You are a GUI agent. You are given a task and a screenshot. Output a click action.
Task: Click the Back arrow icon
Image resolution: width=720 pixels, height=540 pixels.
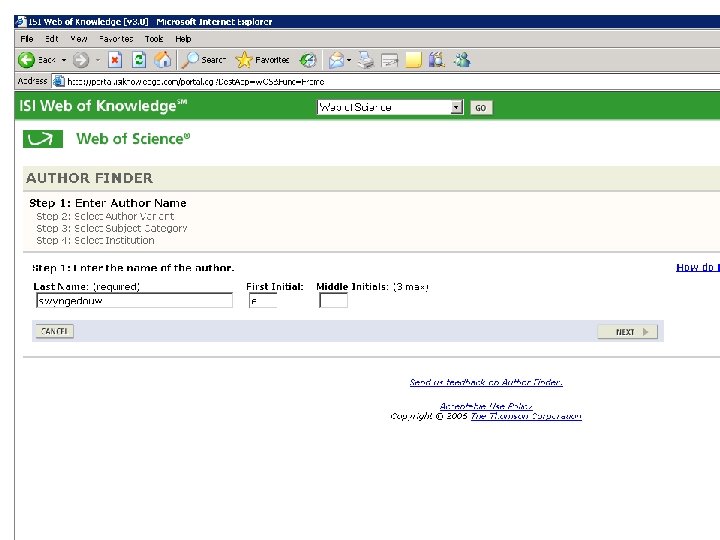pos(26,60)
